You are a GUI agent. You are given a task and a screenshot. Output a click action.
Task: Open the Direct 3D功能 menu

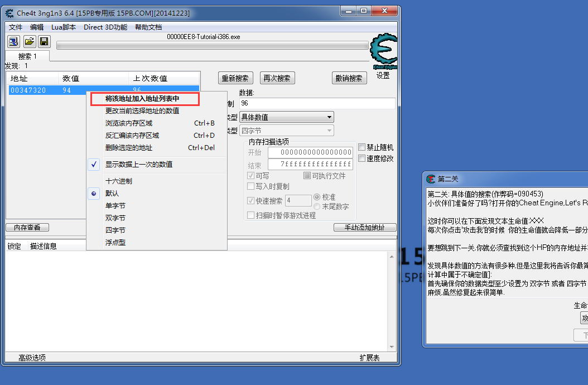coord(105,27)
